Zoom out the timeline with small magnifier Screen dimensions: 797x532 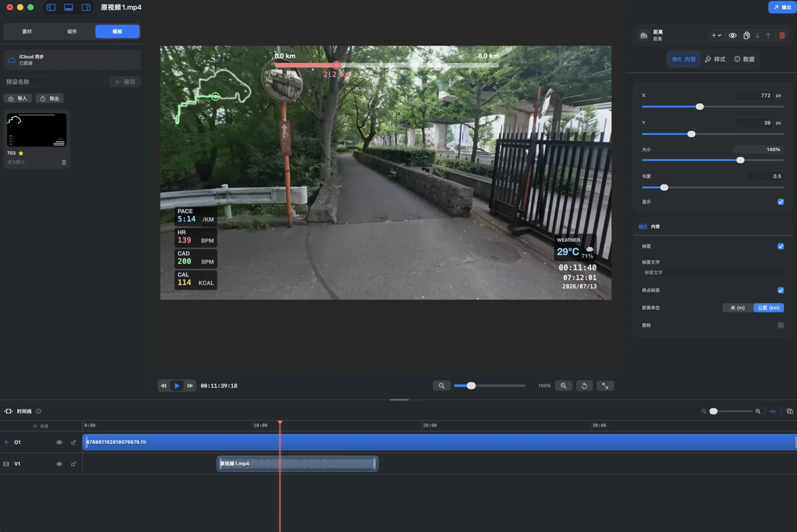coord(704,412)
